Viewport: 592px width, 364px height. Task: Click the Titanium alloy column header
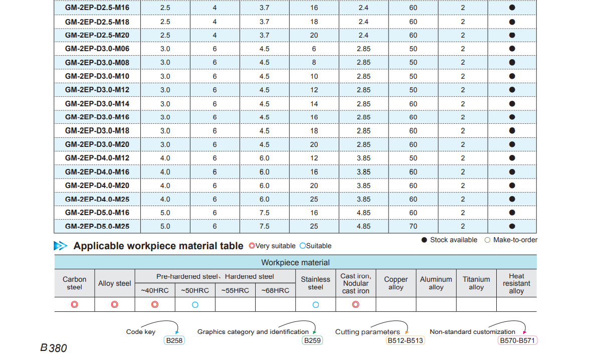(476, 283)
